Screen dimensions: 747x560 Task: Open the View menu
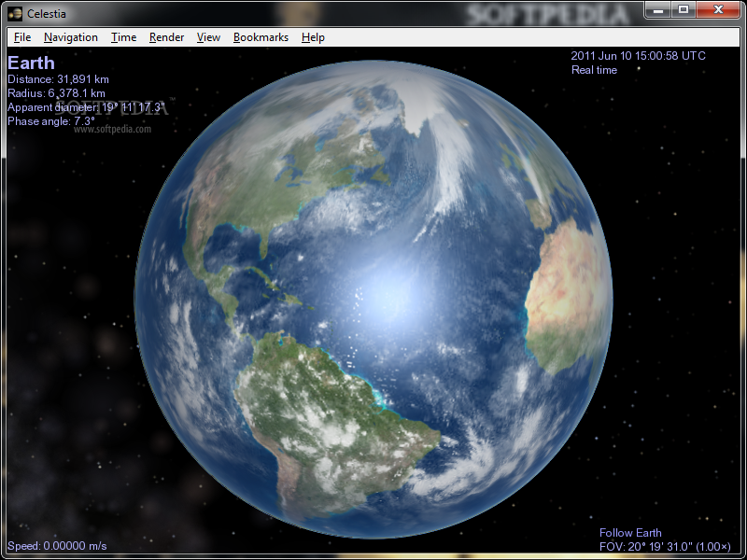coord(208,37)
